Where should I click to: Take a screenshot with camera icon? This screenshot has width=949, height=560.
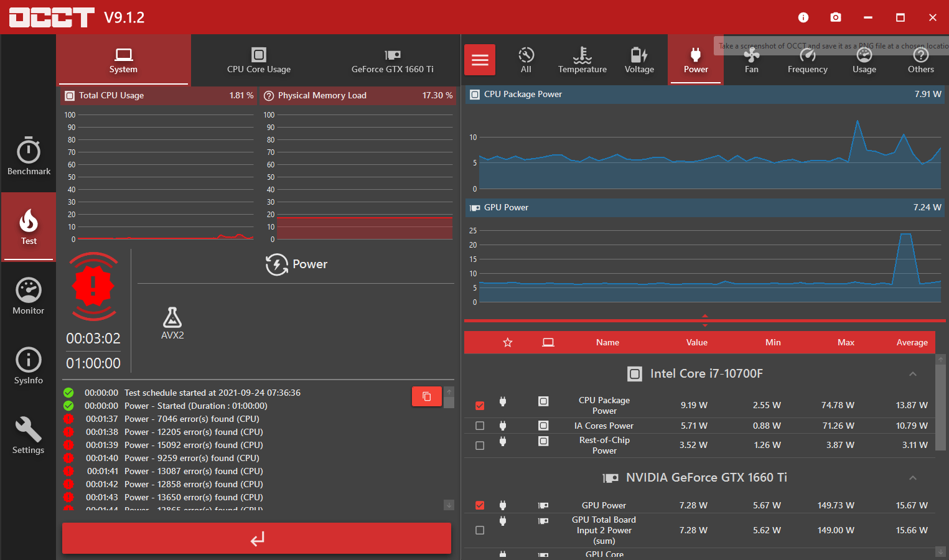[836, 17]
